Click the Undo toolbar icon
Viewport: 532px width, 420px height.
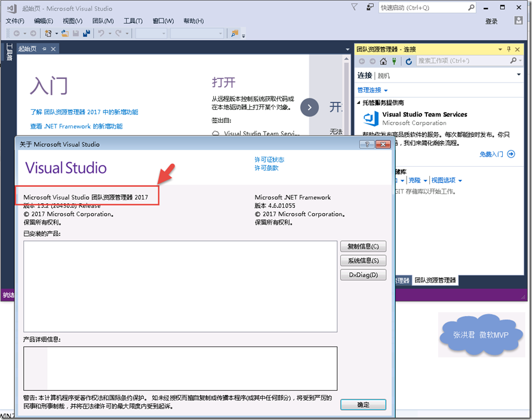(x=101, y=33)
